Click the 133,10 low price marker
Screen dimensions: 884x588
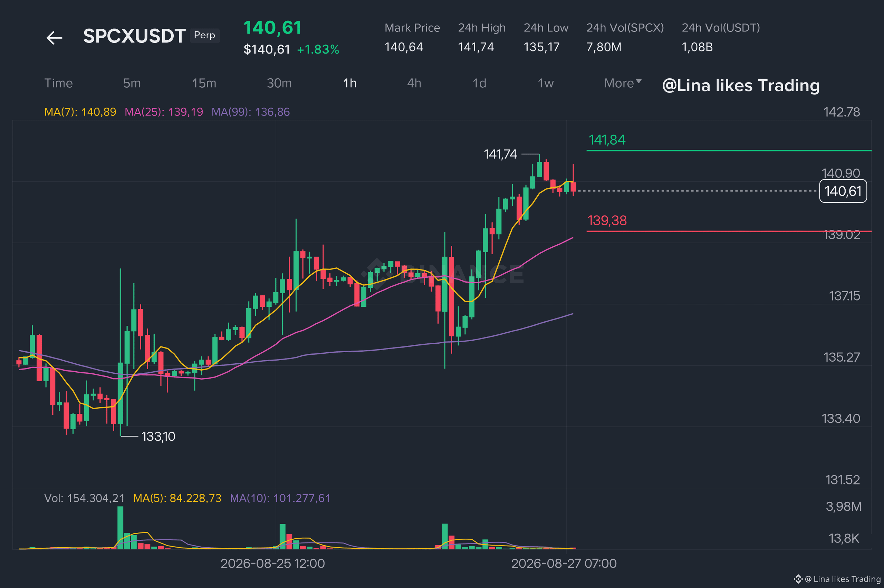[x=158, y=437]
